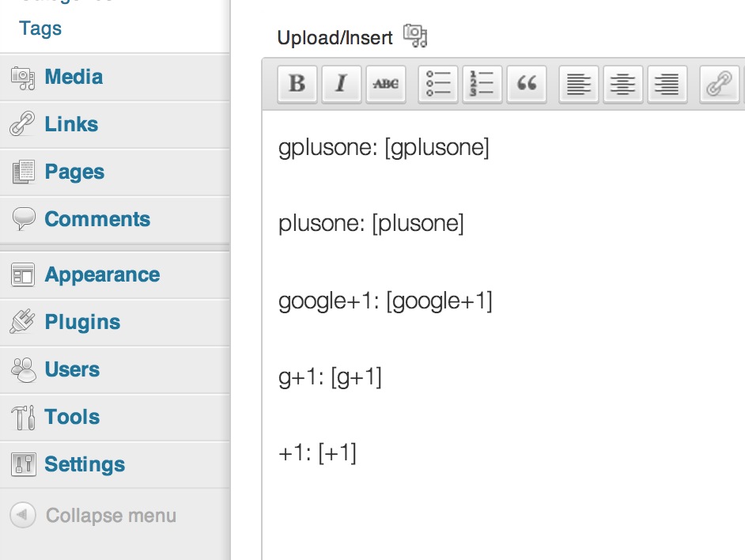Screen dimensions: 745x560
Task: Align text left in editor
Action: coord(579,84)
